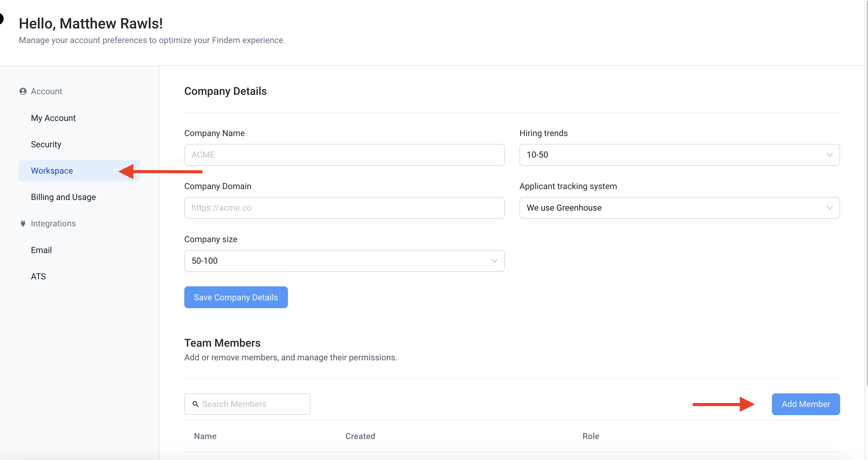
Task: Open the Company size dropdown
Action: click(344, 261)
